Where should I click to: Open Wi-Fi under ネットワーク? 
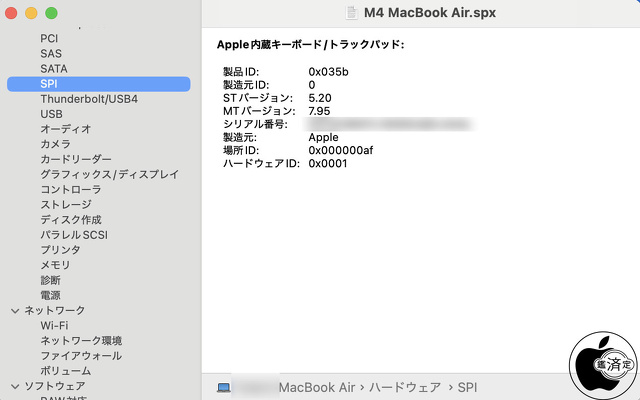pos(54,326)
